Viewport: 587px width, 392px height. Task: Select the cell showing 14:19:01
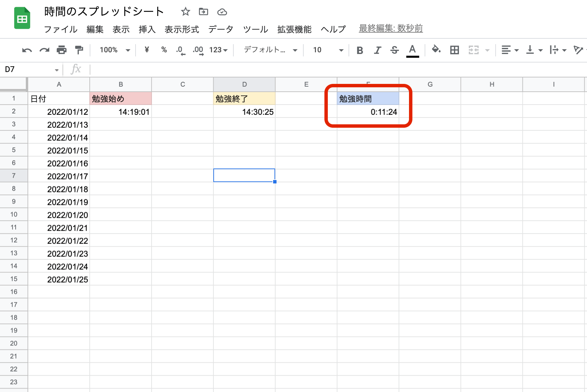coord(121,111)
